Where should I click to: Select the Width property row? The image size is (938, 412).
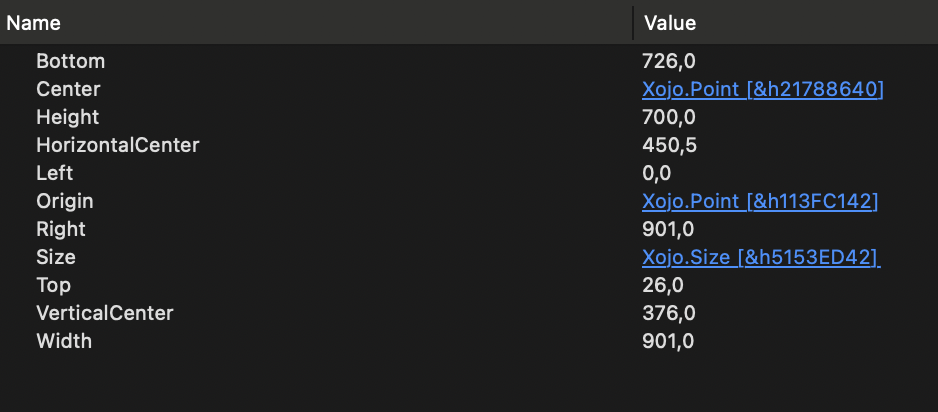pyautogui.click(x=469, y=341)
